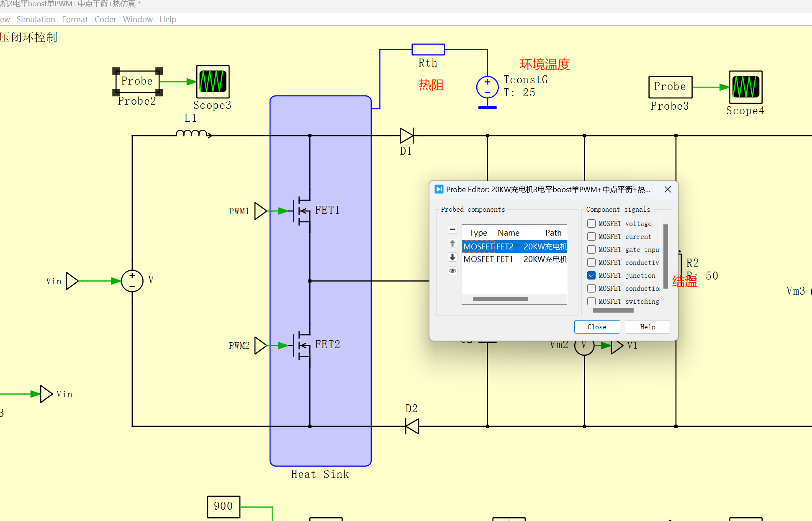The image size is (812, 521).
Task: Click the Rth thermal resistor
Action: point(428,49)
